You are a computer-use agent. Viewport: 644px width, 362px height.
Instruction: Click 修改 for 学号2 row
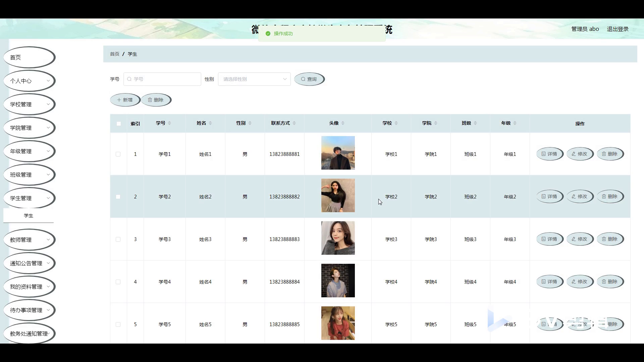(580, 197)
